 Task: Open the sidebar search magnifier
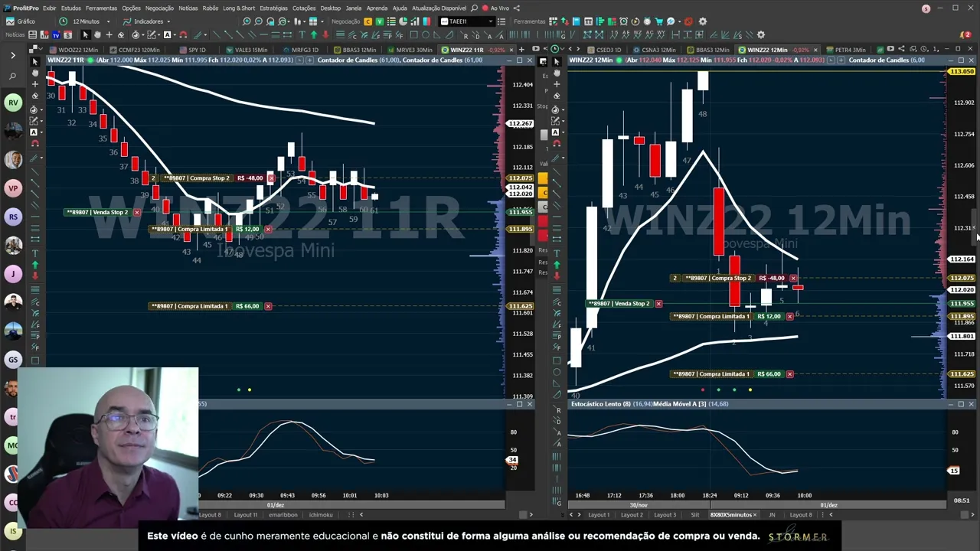[13, 76]
